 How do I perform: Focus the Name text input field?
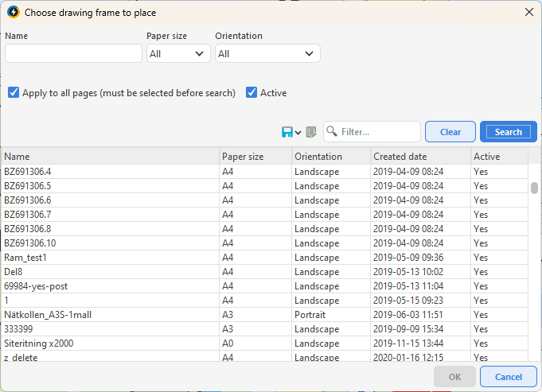coord(73,53)
